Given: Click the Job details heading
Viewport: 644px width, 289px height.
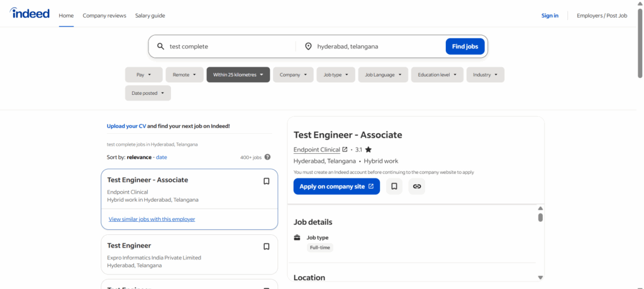Looking at the screenshot, I should (x=313, y=222).
